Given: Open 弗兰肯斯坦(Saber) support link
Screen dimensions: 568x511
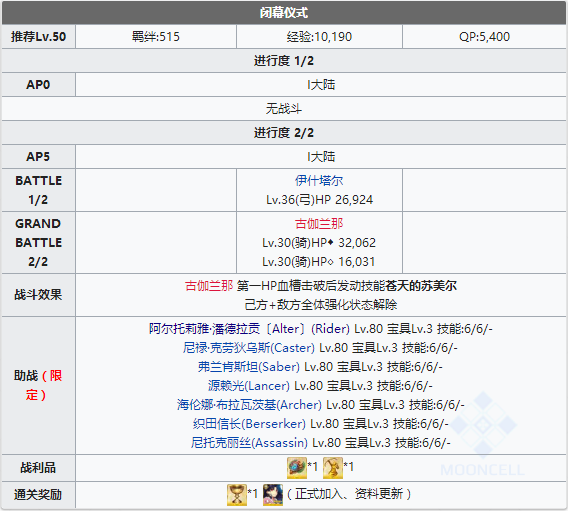Looking at the screenshot, I should coord(248,367).
